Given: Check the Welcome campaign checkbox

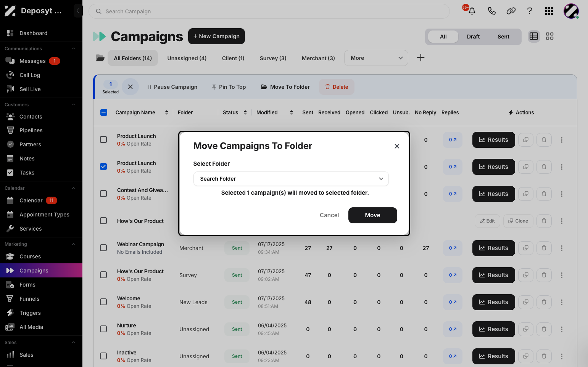Looking at the screenshot, I should tap(103, 302).
